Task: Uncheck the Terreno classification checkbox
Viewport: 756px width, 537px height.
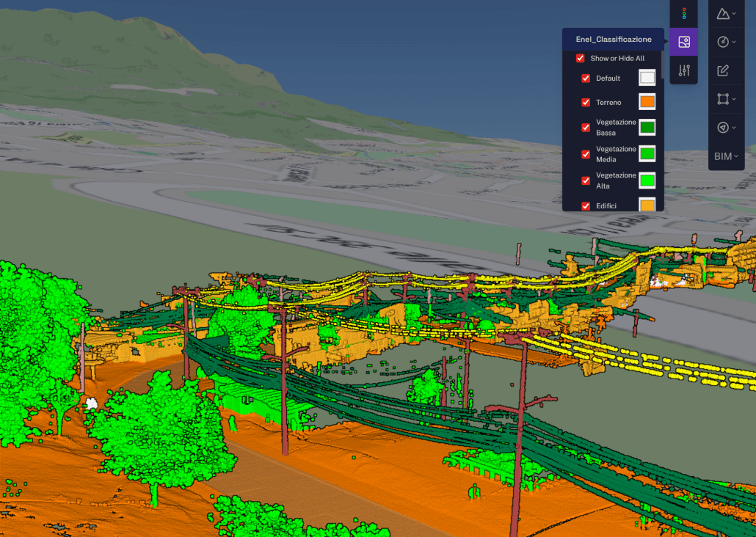Action: [x=586, y=103]
